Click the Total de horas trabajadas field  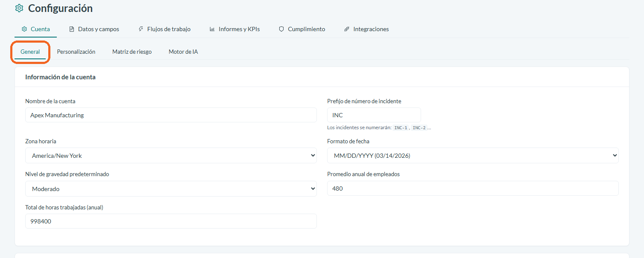pyautogui.click(x=171, y=221)
